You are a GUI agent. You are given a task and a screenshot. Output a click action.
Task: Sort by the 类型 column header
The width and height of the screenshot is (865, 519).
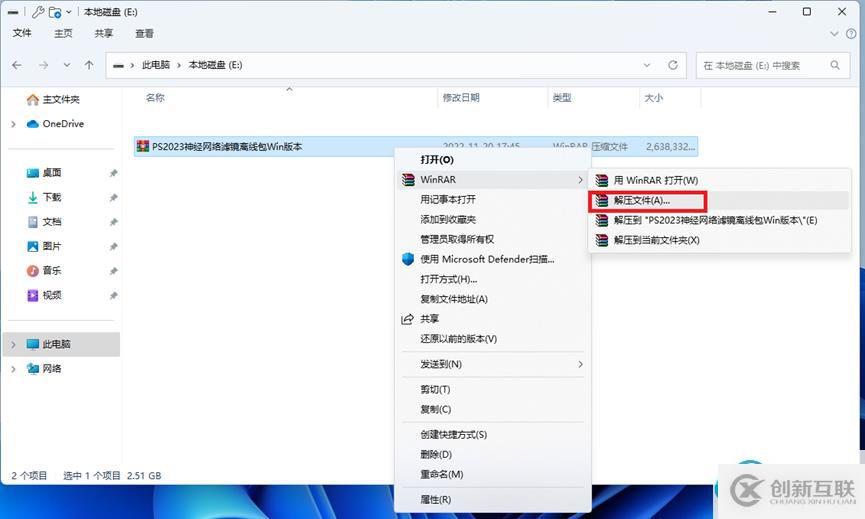click(562, 98)
